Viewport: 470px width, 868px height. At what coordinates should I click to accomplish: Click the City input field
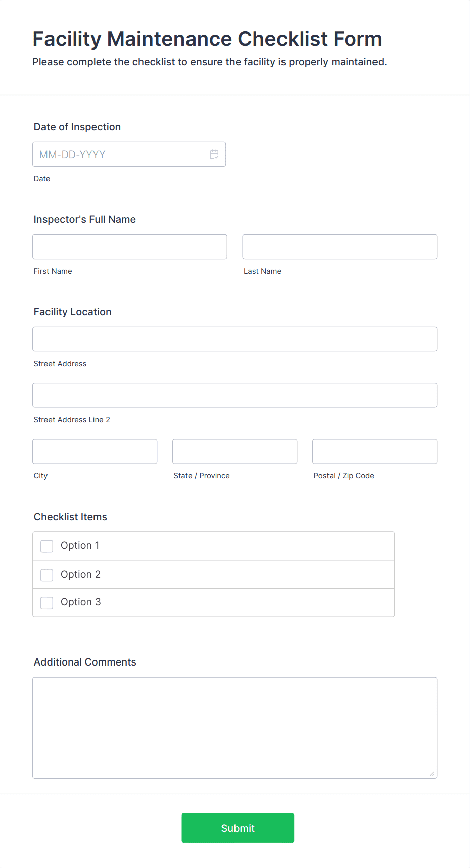95,451
